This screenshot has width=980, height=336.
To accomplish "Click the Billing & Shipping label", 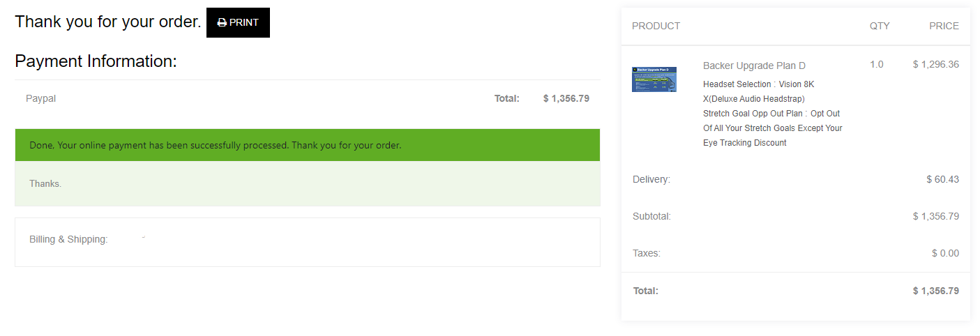I will pyautogui.click(x=68, y=239).
